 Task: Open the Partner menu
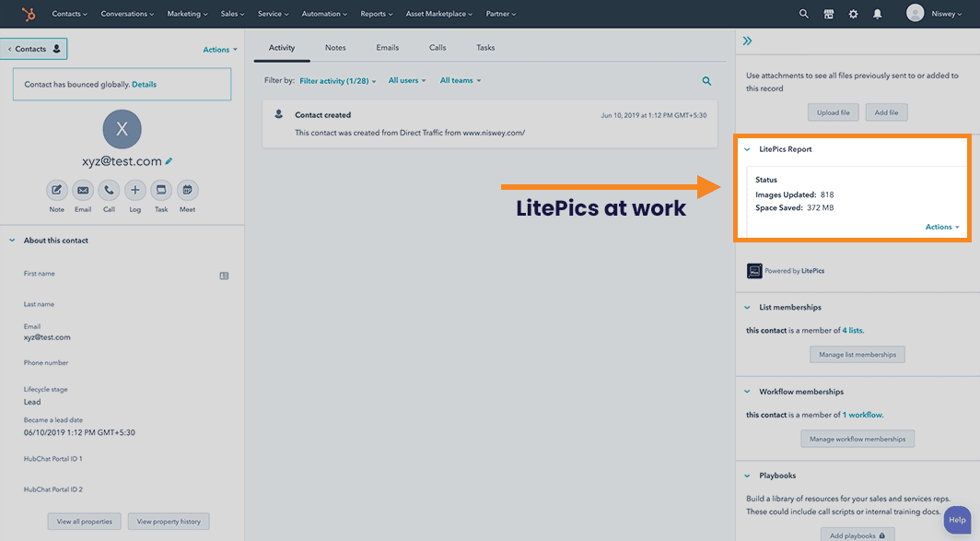501,14
